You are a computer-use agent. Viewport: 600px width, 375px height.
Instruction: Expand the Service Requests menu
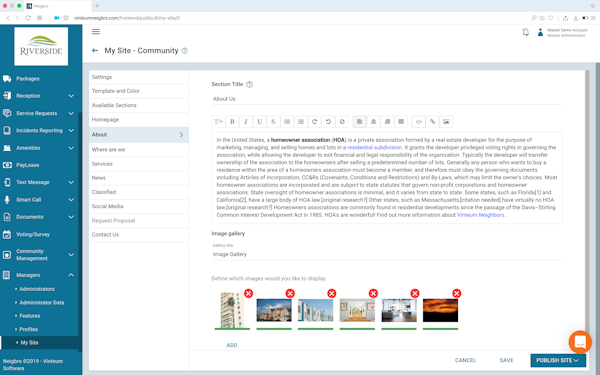[71, 113]
